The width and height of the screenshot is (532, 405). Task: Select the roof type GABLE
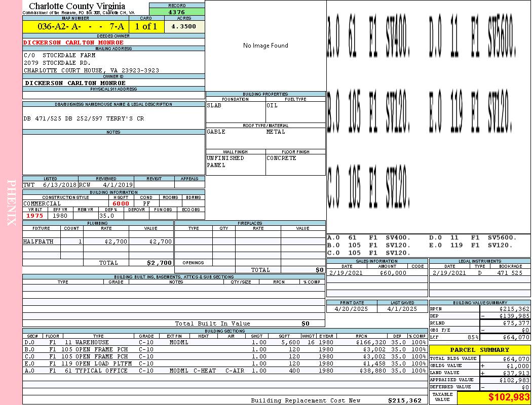point(216,132)
